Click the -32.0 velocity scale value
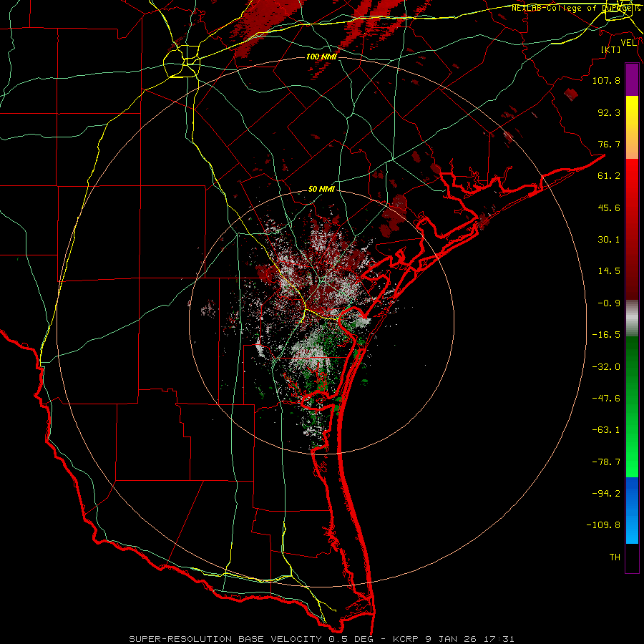This screenshot has height=644, width=644. pos(606,367)
